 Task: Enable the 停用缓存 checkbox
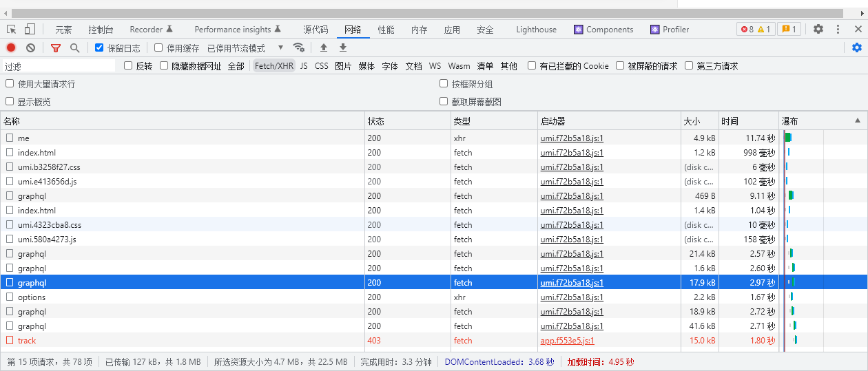tap(158, 48)
